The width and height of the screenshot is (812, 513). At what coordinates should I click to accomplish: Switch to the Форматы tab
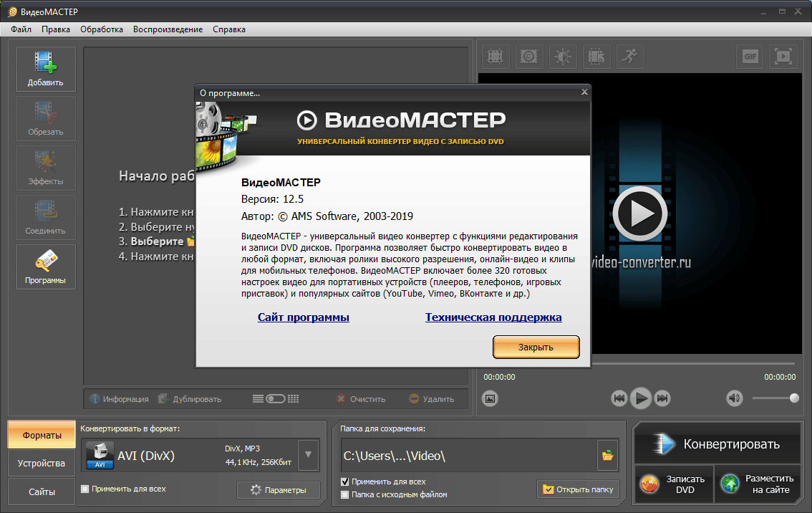point(42,435)
